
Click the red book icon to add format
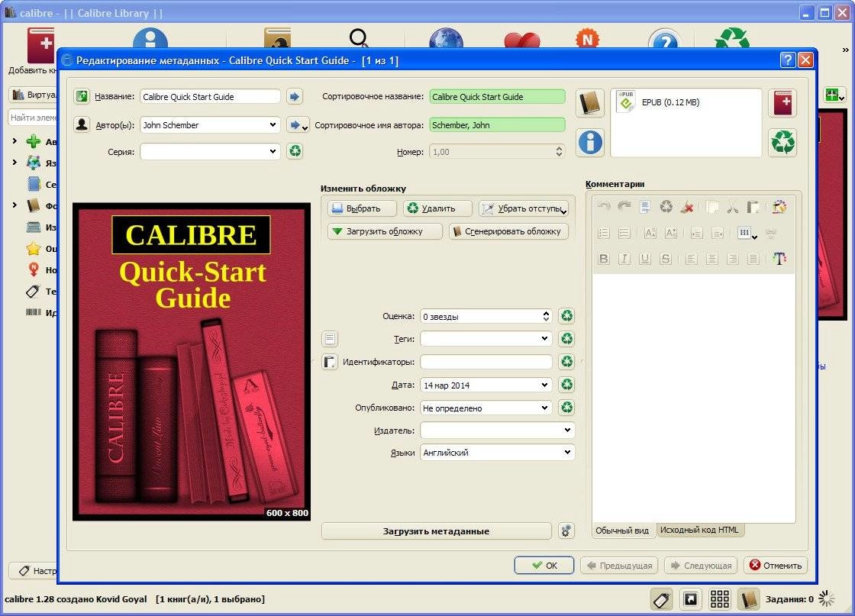(x=782, y=102)
